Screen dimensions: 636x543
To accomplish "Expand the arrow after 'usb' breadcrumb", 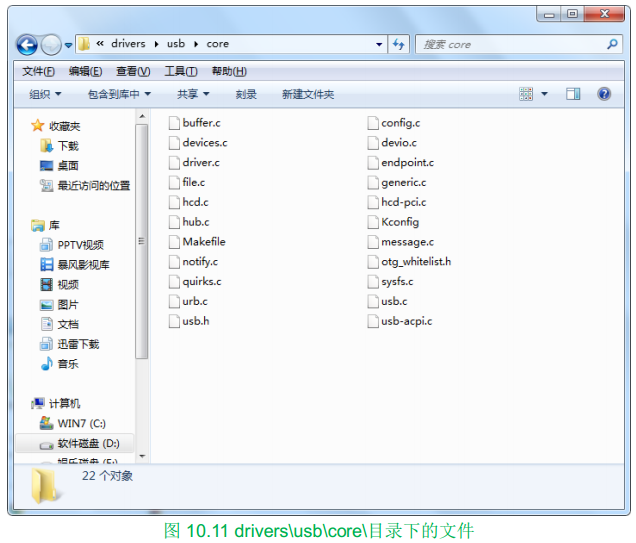I will pyautogui.click(x=196, y=44).
